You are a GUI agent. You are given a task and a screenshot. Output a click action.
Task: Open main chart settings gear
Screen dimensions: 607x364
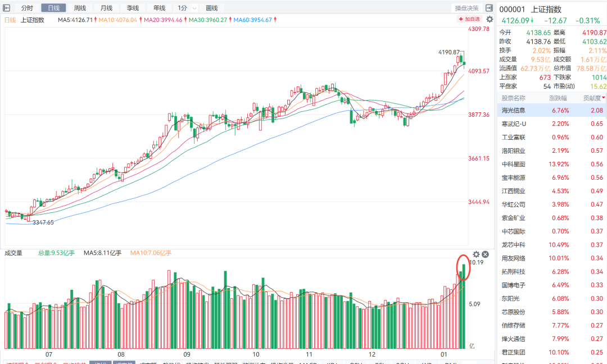(x=490, y=19)
